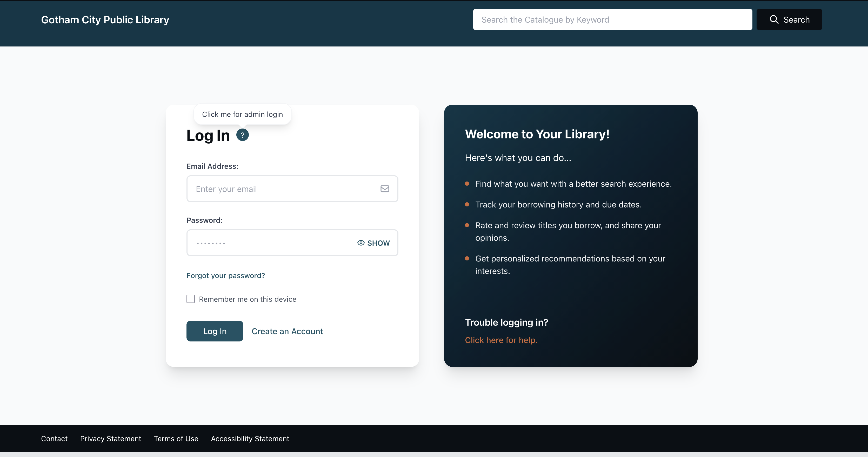Open Create an Account link
The height and width of the screenshot is (457, 868).
tap(287, 331)
